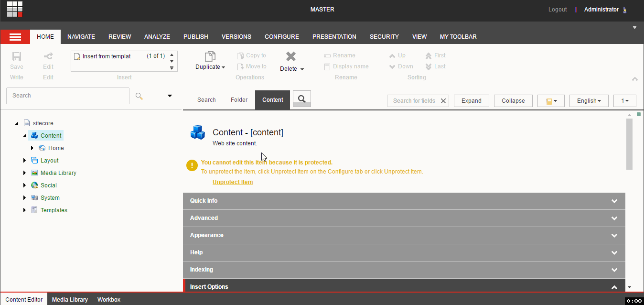Viewport: 644px width, 305px height.
Task: Open the yellow notes icon dropdown
Action: 551,101
